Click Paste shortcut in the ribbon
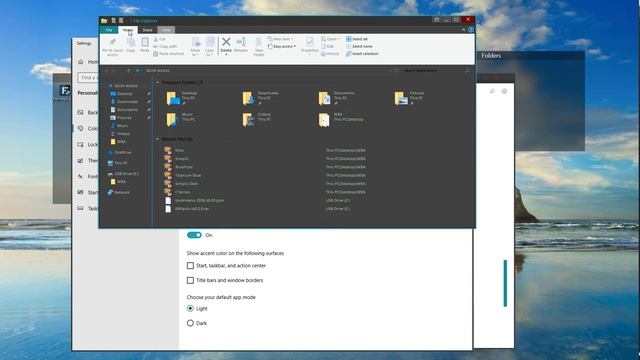Image resolution: width=640 pixels, height=360 pixels. click(168, 53)
